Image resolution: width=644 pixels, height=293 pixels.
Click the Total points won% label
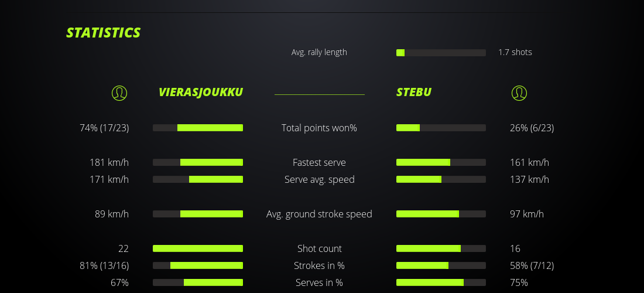coord(319,128)
